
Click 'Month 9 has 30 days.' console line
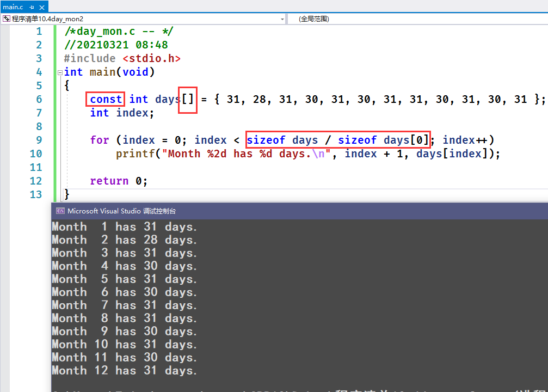[125, 331]
